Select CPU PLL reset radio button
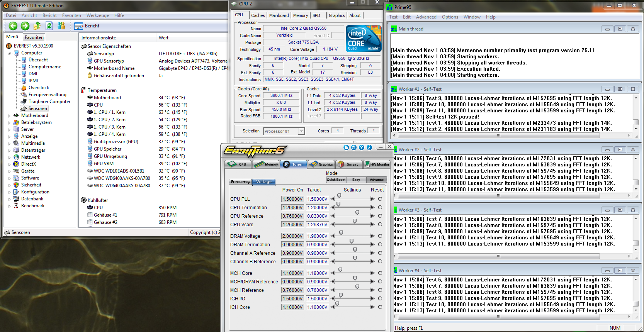Screen dimensions: 644x332 point(380,199)
